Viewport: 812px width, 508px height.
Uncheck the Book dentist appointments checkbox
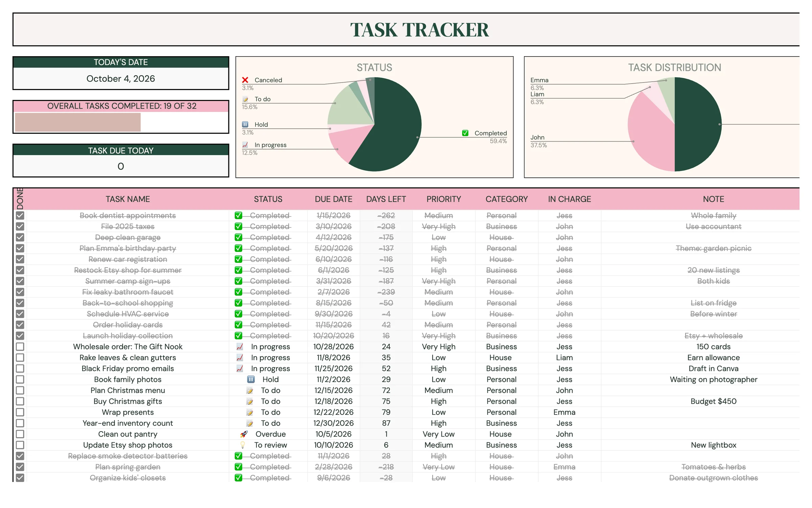[x=20, y=215]
